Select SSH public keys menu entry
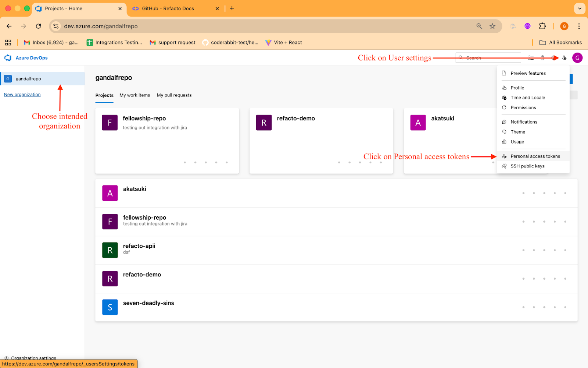 (533, 166)
